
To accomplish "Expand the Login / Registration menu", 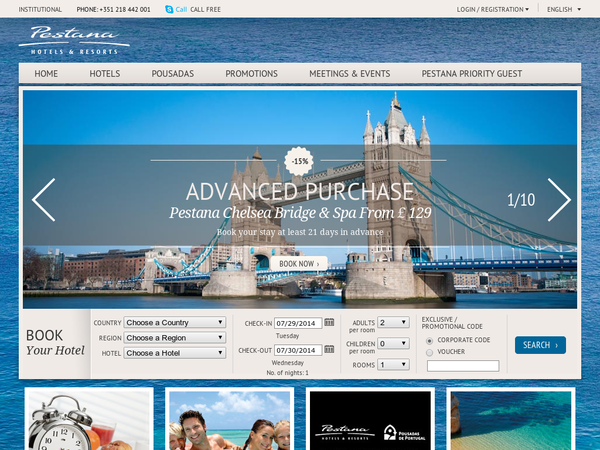I will click(x=492, y=9).
